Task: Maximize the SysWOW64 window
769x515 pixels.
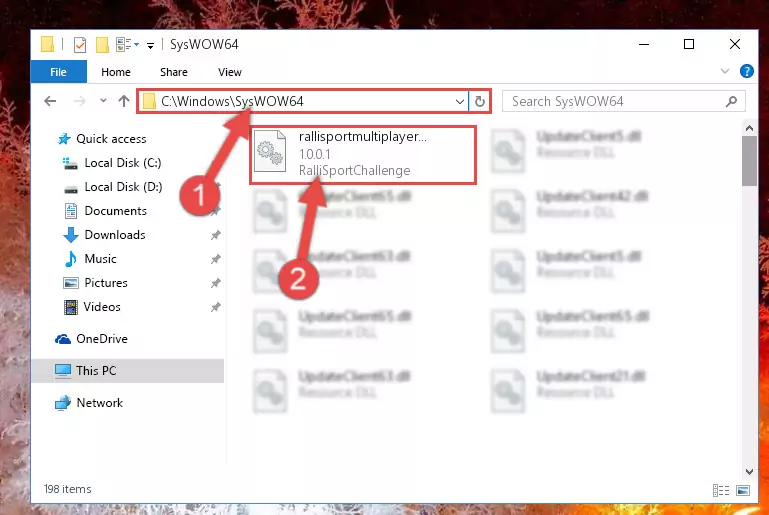Action: [689, 45]
